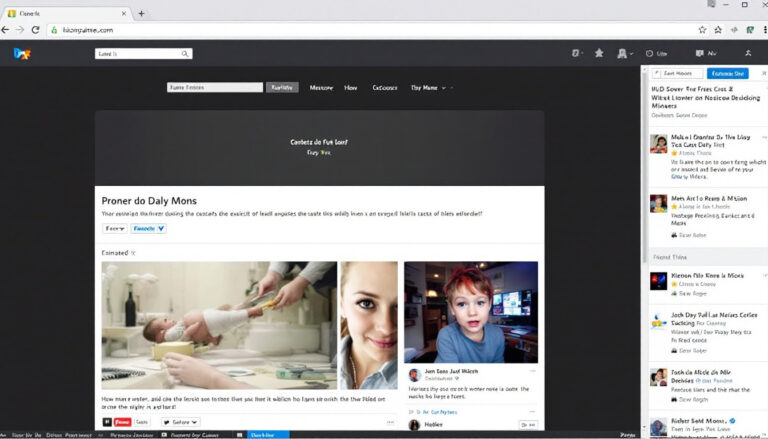Click the red Pinterest save button under photo
The width and height of the screenshot is (768, 439).
(x=121, y=423)
